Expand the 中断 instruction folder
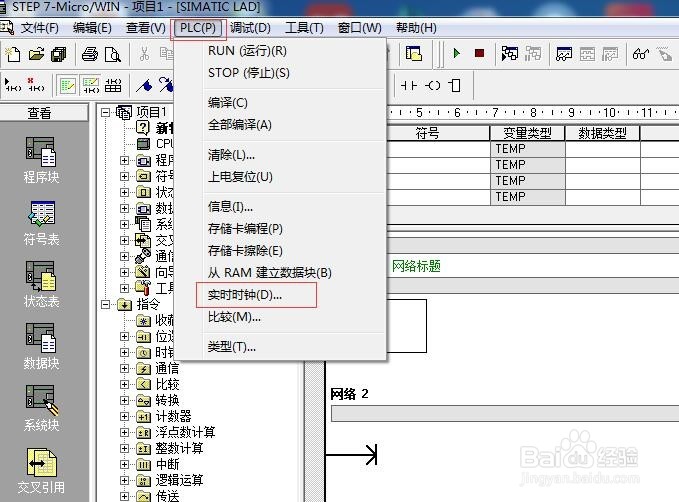 (124, 465)
